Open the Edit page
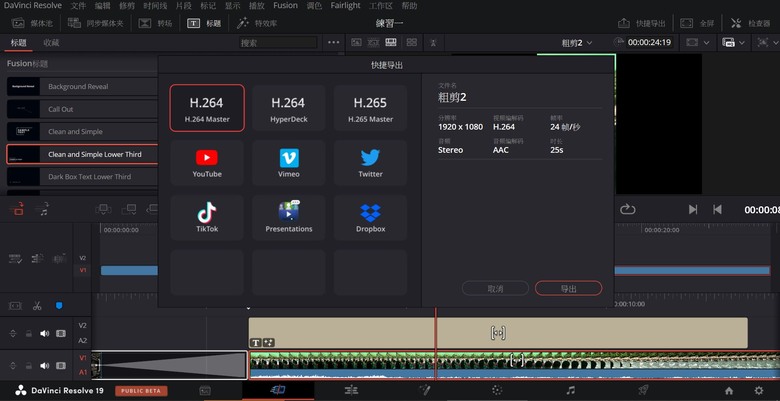 pyautogui.click(x=351, y=390)
